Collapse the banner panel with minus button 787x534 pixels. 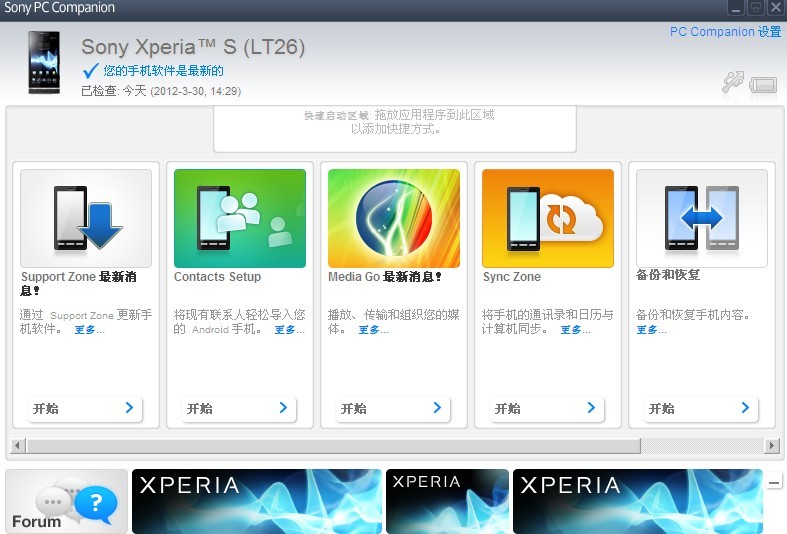[774, 483]
